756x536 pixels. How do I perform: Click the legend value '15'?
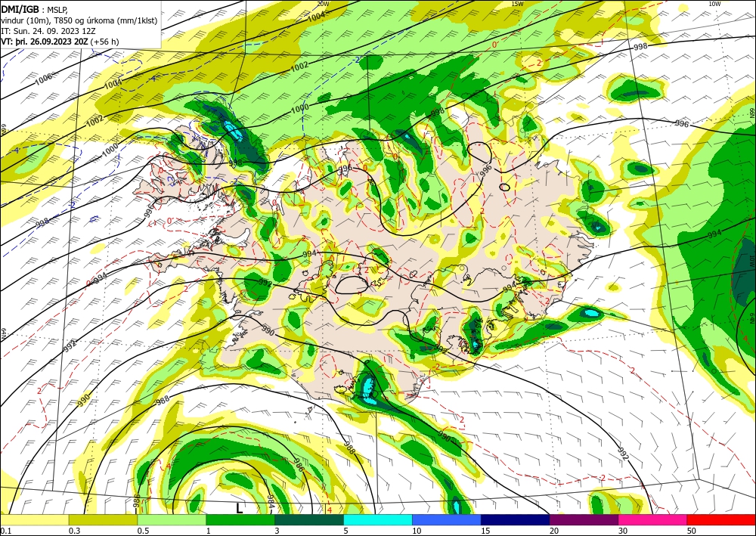(485, 531)
